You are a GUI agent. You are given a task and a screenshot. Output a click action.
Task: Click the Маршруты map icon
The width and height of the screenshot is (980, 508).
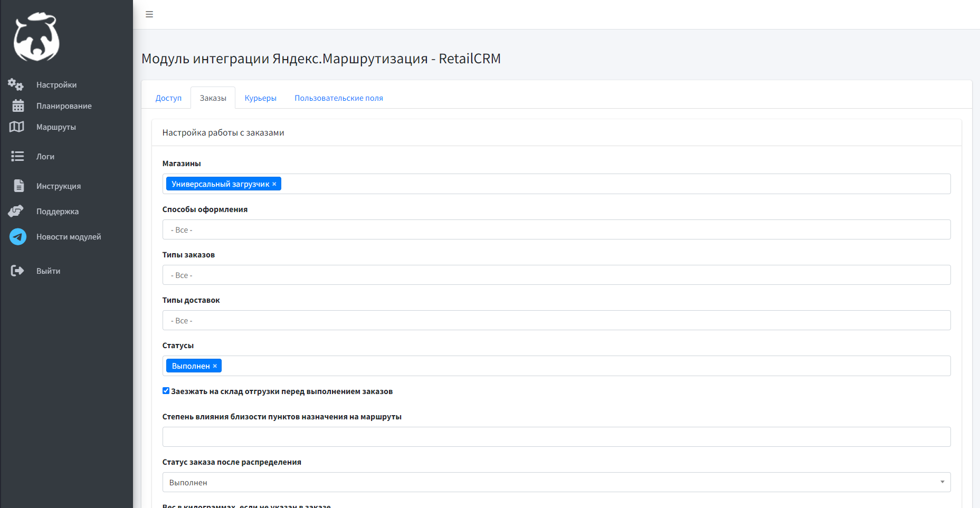coord(17,127)
